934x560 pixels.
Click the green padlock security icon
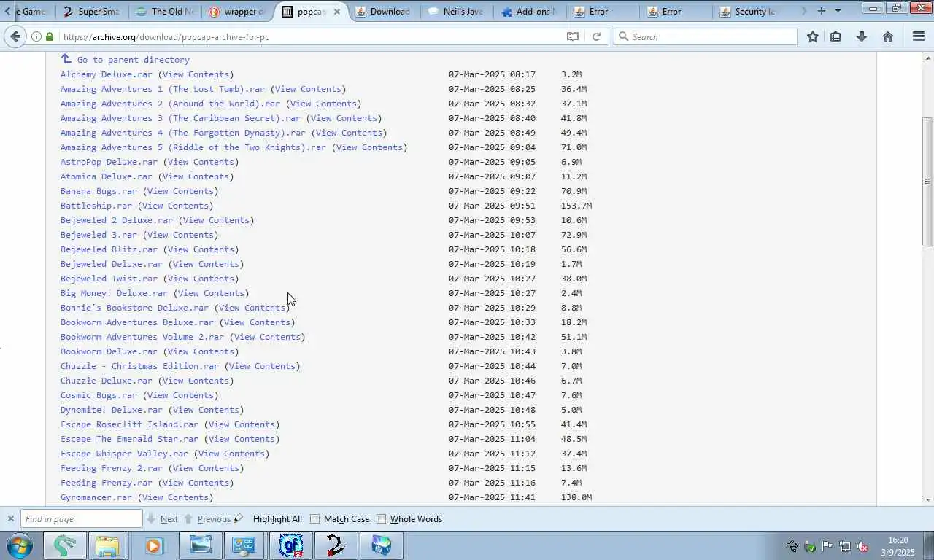(50, 36)
